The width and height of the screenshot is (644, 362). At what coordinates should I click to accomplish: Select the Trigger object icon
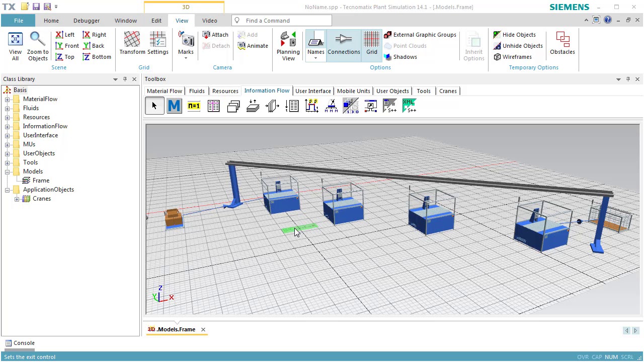tap(311, 106)
